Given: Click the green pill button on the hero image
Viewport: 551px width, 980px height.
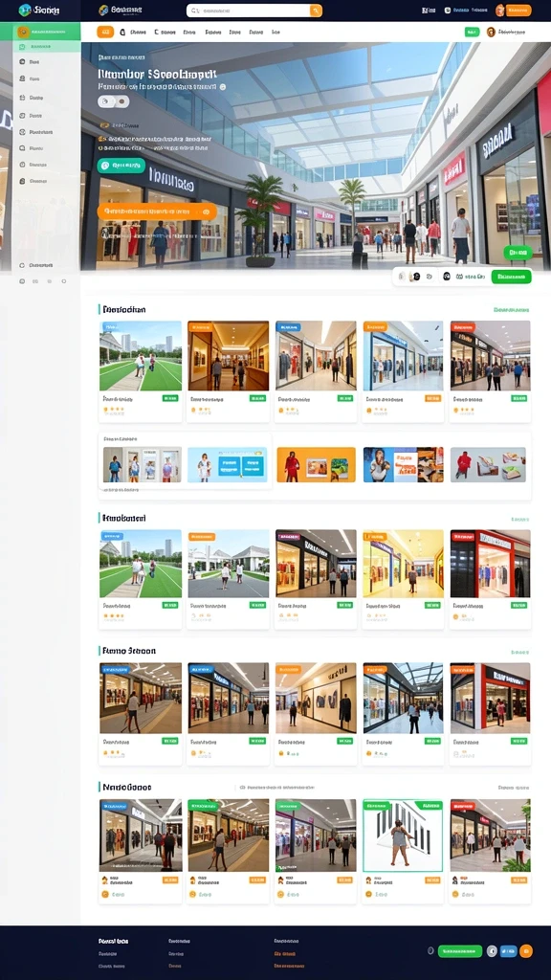Looking at the screenshot, I should click(121, 165).
